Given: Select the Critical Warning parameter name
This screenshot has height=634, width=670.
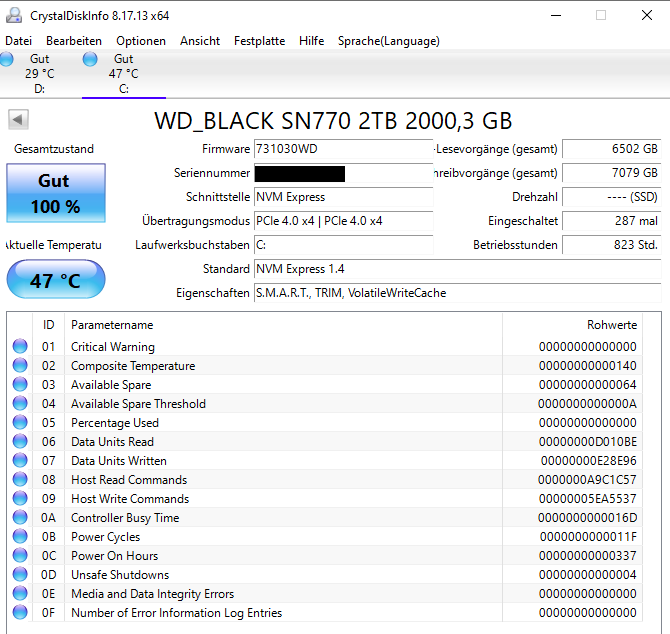Looking at the screenshot, I should (x=113, y=347).
